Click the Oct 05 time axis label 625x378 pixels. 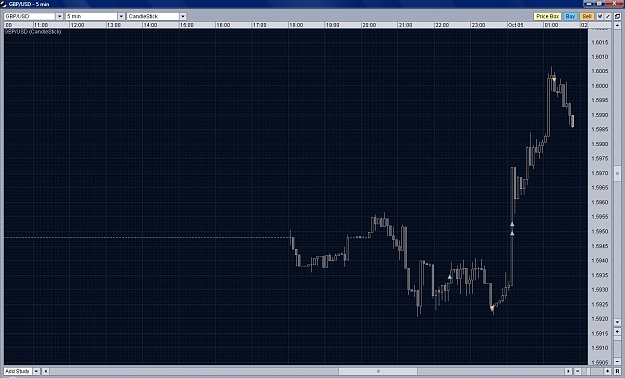point(515,25)
